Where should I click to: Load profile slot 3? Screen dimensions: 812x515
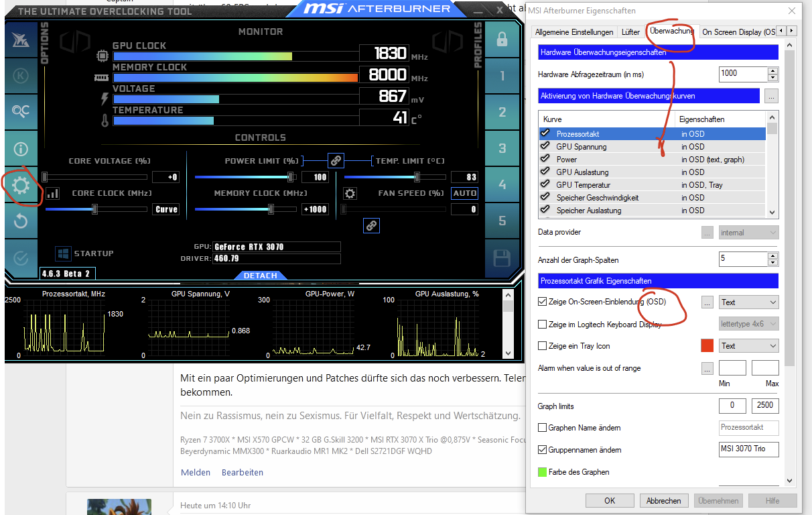[502, 148]
